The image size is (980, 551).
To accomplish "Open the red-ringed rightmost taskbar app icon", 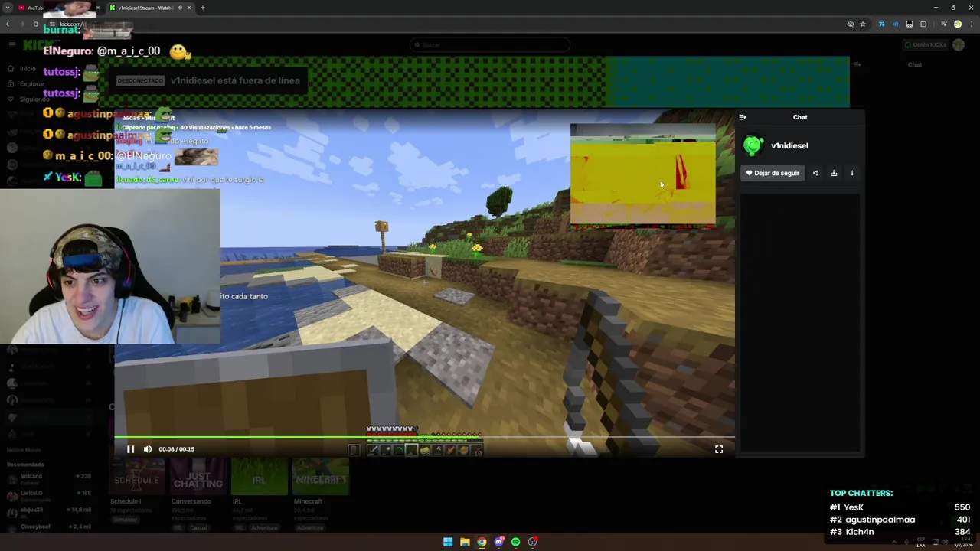I will (532, 542).
